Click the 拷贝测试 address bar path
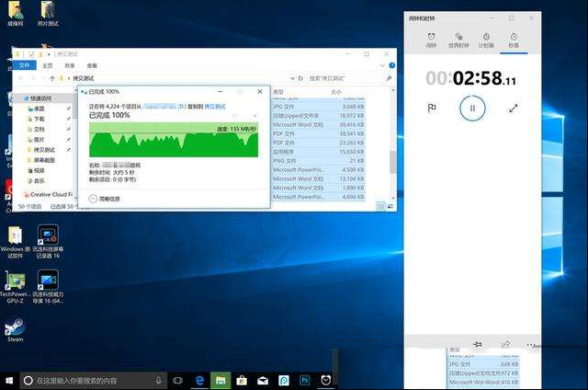 pyautogui.click(x=84, y=78)
